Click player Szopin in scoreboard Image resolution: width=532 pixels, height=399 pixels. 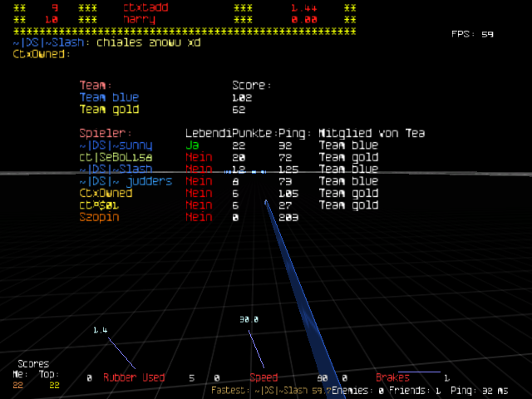point(99,217)
